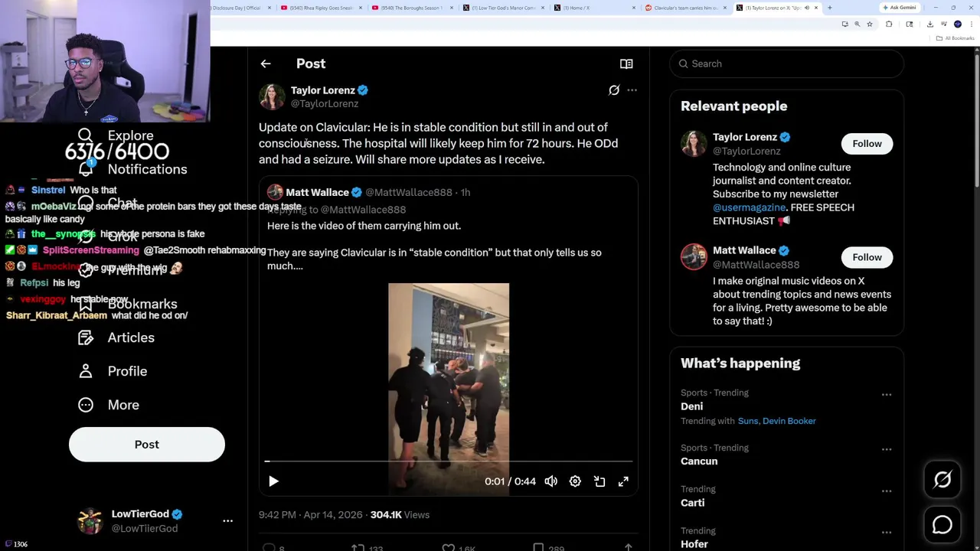
Task: Click the Grok icon on Taylor Lorenz's post
Action: click(614, 90)
